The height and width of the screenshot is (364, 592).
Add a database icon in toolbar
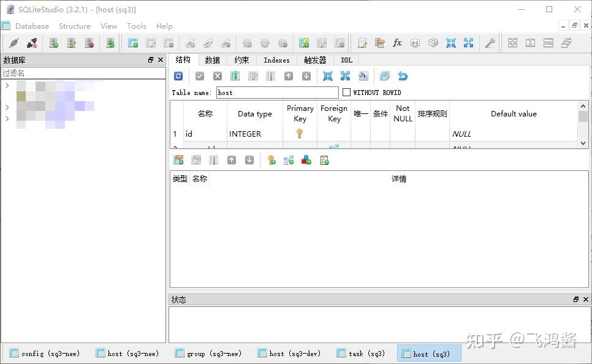tap(53, 43)
